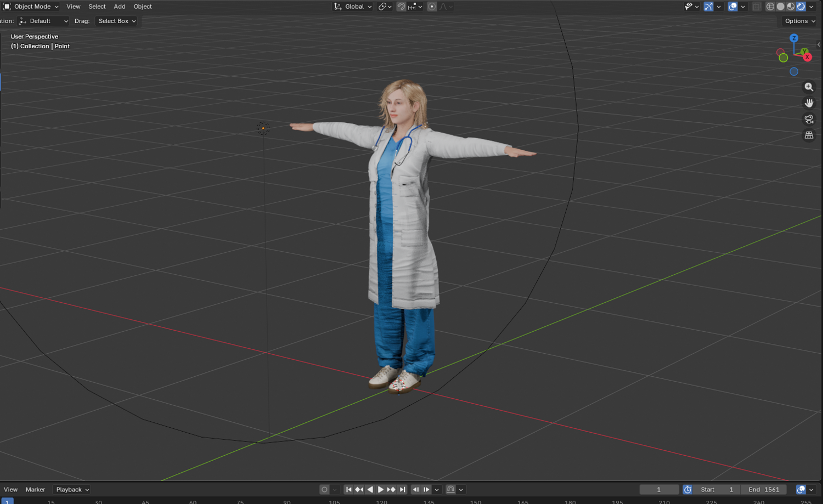Step back with the previous frame button
This screenshot has height=504, width=823.
click(416, 490)
